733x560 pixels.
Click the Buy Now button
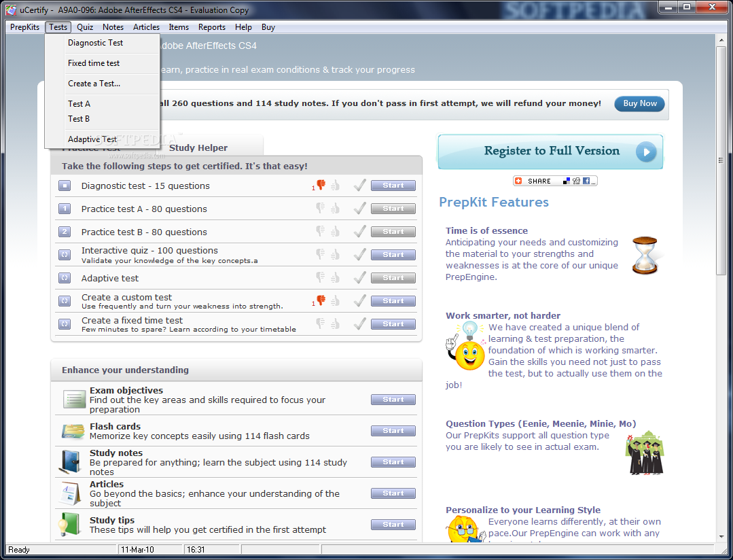pyautogui.click(x=639, y=103)
